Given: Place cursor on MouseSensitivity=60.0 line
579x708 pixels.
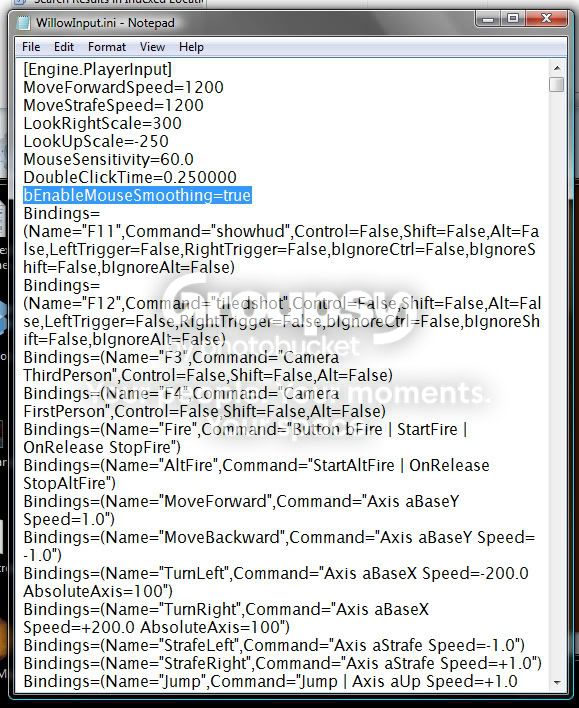Looking at the screenshot, I should pos(108,159).
